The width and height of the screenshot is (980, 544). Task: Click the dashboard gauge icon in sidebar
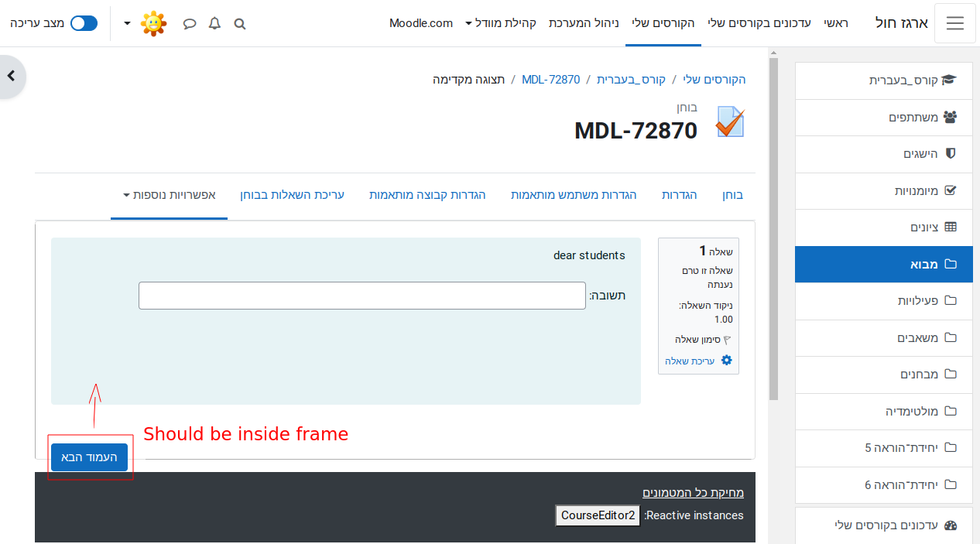click(x=951, y=525)
